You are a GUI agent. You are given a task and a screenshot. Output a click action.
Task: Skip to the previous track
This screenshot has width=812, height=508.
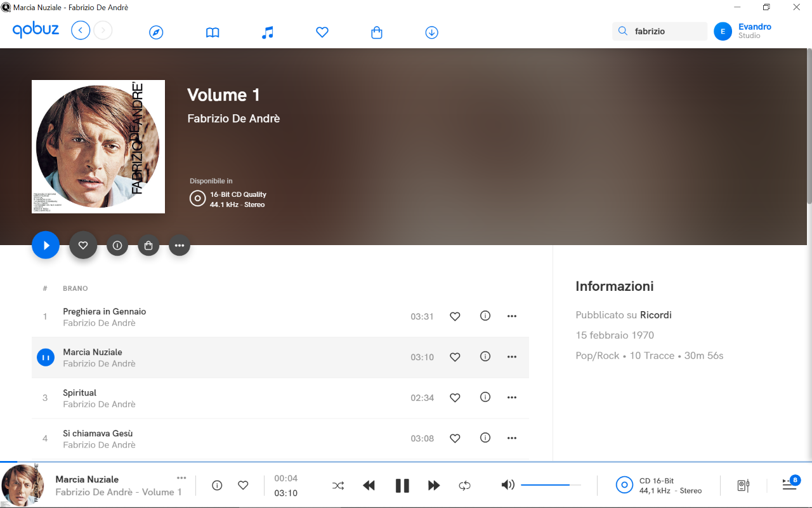point(369,486)
